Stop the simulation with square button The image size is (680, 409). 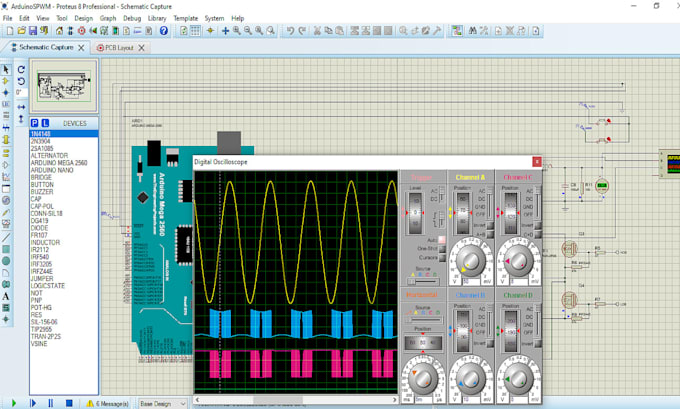pos(69,403)
